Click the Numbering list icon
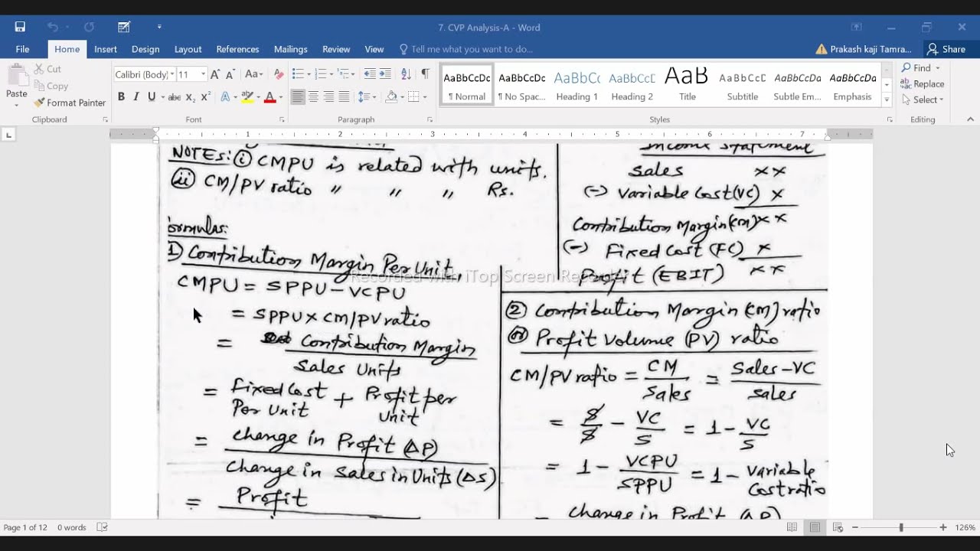980x551 pixels. pos(321,74)
